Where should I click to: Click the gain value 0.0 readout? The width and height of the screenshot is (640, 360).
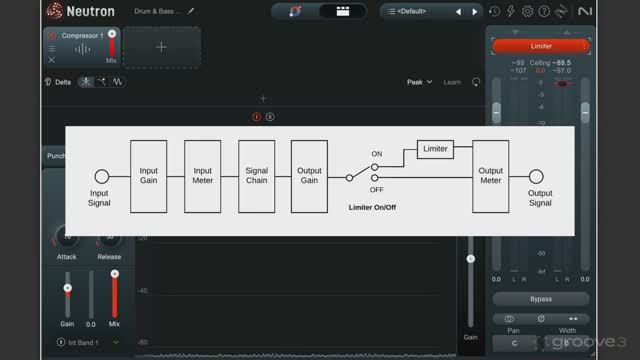click(x=91, y=324)
